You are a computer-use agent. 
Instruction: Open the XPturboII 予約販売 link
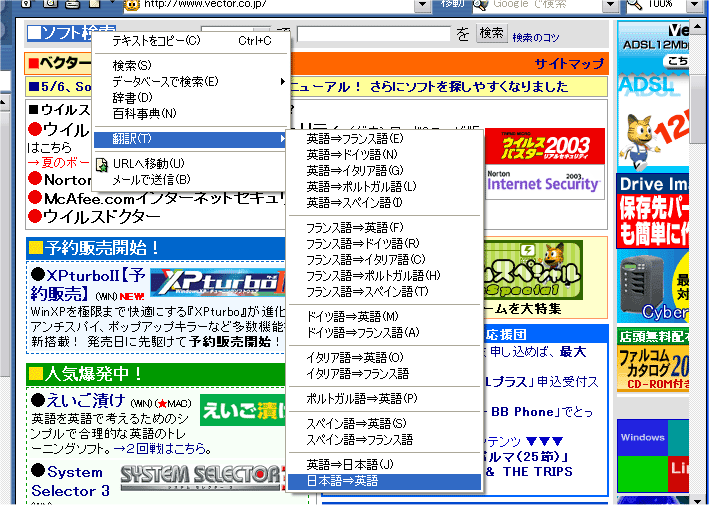click(x=88, y=283)
